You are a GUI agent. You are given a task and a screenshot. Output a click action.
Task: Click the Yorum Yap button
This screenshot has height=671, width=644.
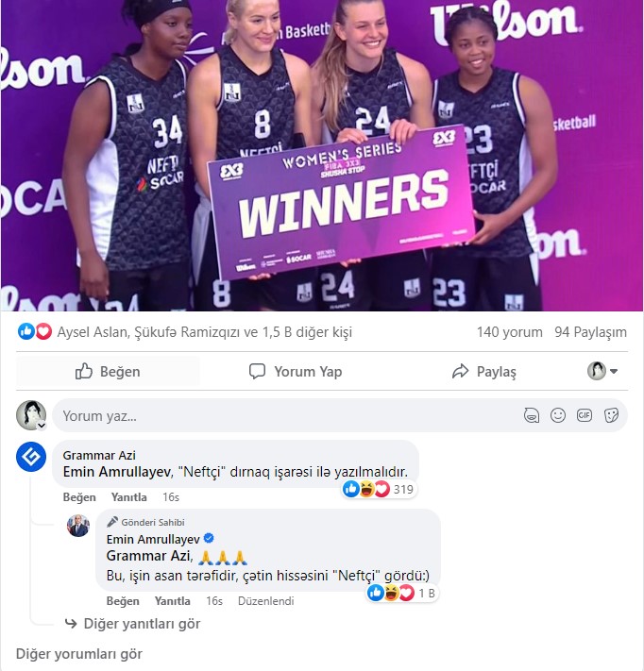tap(296, 372)
